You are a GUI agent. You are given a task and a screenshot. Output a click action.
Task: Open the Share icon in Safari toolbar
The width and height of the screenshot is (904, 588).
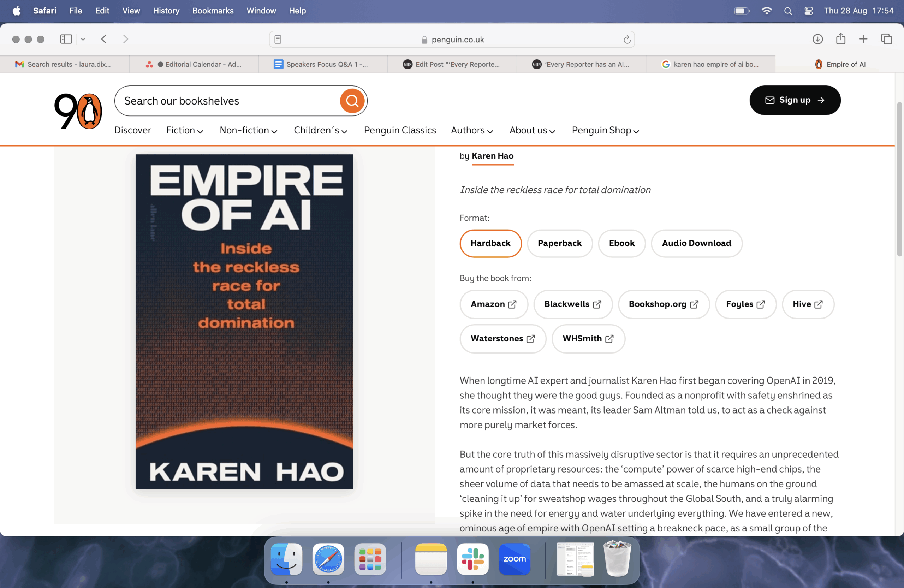pyautogui.click(x=840, y=39)
